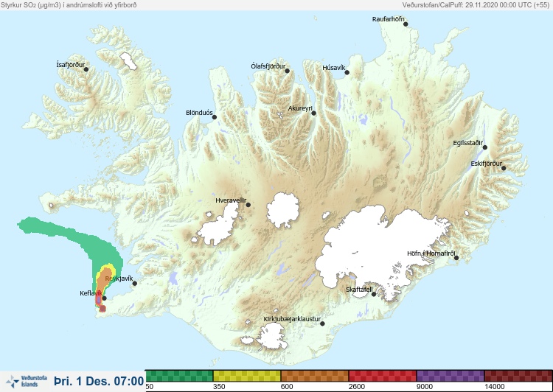Click the title 'Styrkur SO₂ (µg/m3)' text
This screenshot has height=392, width=553.
[31, 5]
